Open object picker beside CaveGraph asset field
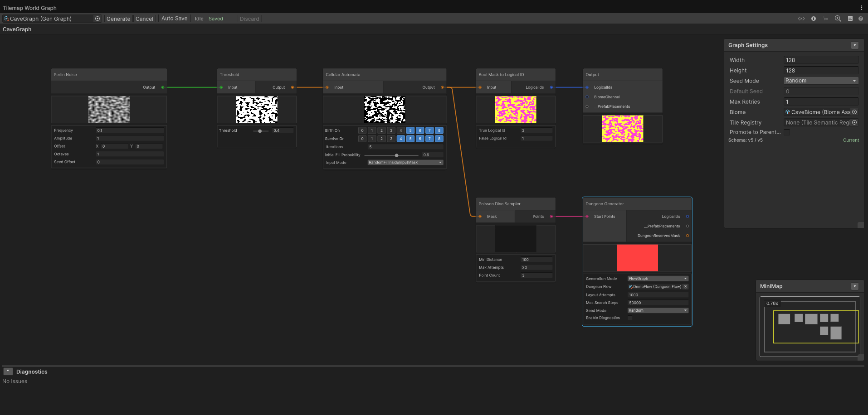868x415 pixels. tap(98, 19)
